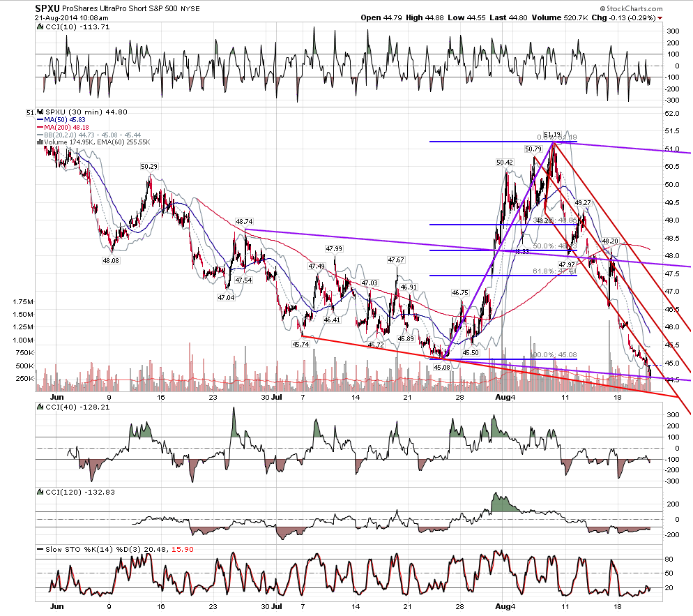Select the SPXU ticker symbol title
This screenshot has width=693, height=616.
47,8
